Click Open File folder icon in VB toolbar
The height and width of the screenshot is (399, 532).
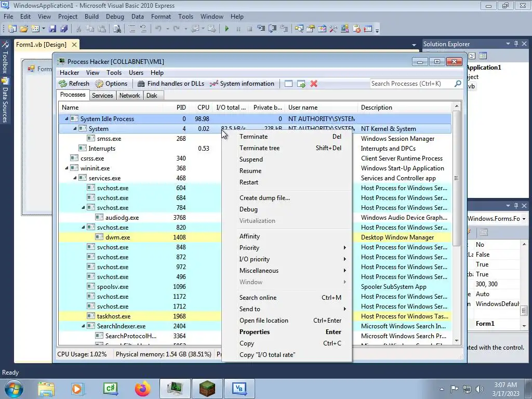click(x=24, y=29)
